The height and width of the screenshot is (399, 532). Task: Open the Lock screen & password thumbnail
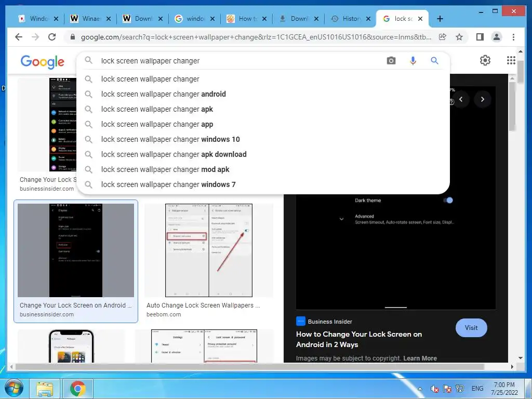(204, 346)
